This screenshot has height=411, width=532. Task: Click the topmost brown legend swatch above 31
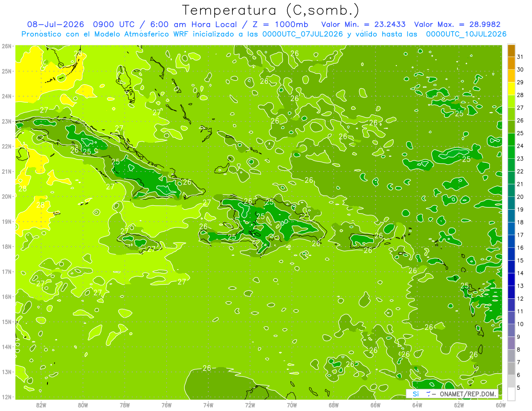(511, 51)
